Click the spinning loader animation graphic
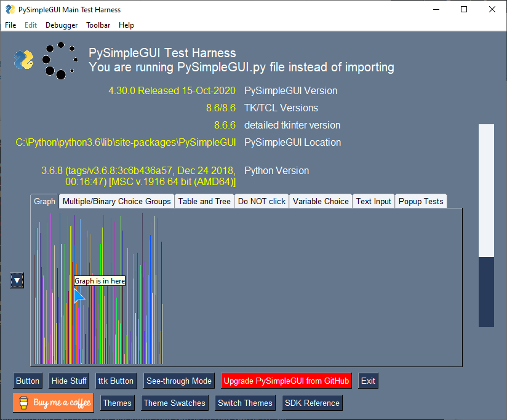 click(x=60, y=60)
